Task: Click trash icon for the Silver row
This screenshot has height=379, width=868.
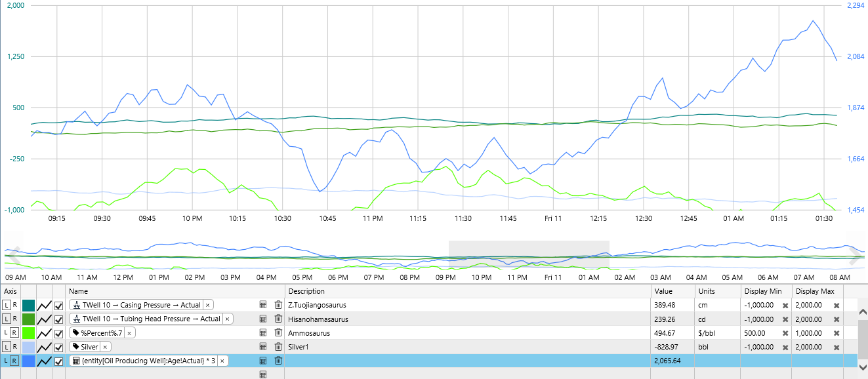Action: coord(278,347)
